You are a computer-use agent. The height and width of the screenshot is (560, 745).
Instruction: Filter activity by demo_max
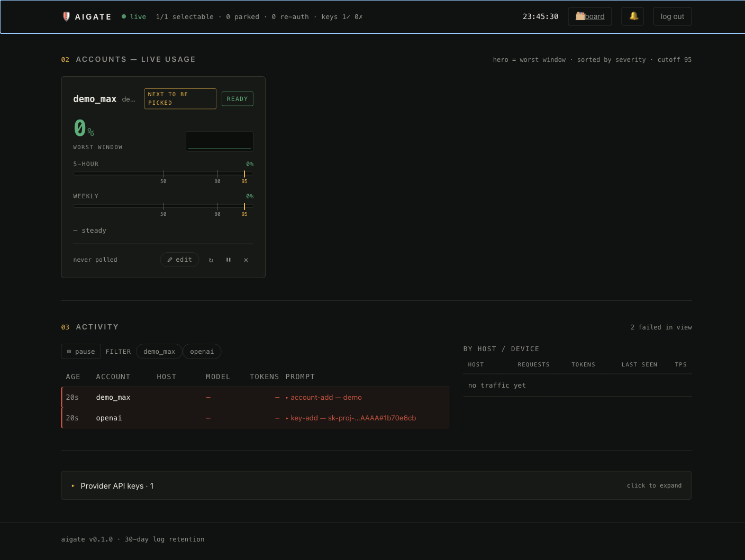click(x=159, y=352)
